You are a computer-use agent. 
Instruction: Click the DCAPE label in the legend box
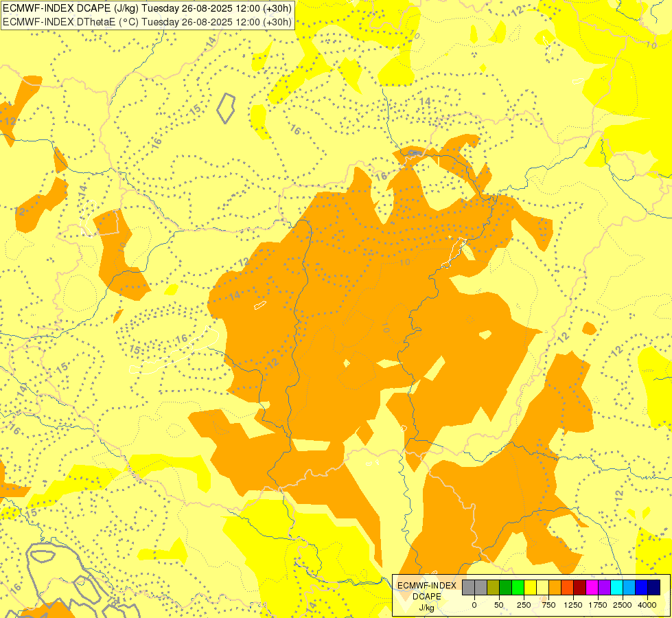(427, 597)
